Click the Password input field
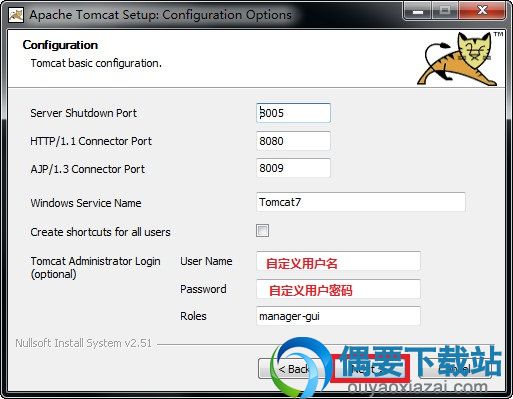Image resolution: width=513 pixels, height=399 pixels. click(338, 289)
